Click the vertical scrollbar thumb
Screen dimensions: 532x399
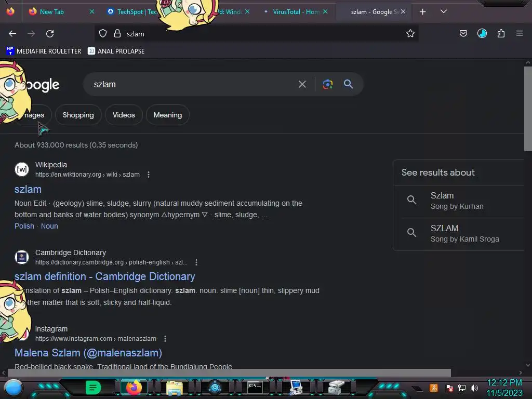(x=528, y=109)
